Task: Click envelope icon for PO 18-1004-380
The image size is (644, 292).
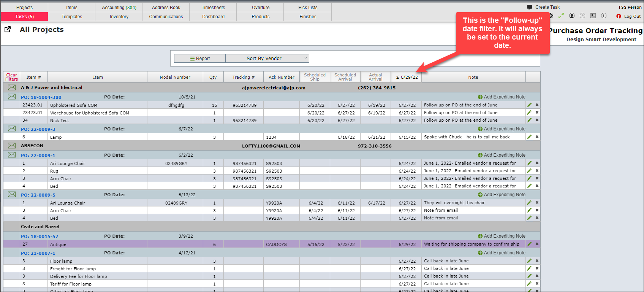Action: 12,97
